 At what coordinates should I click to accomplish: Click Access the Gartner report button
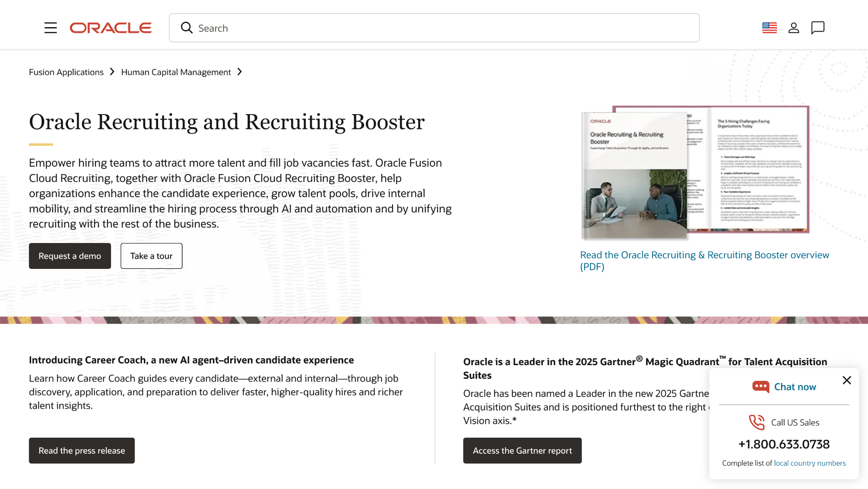click(x=522, y=450)
